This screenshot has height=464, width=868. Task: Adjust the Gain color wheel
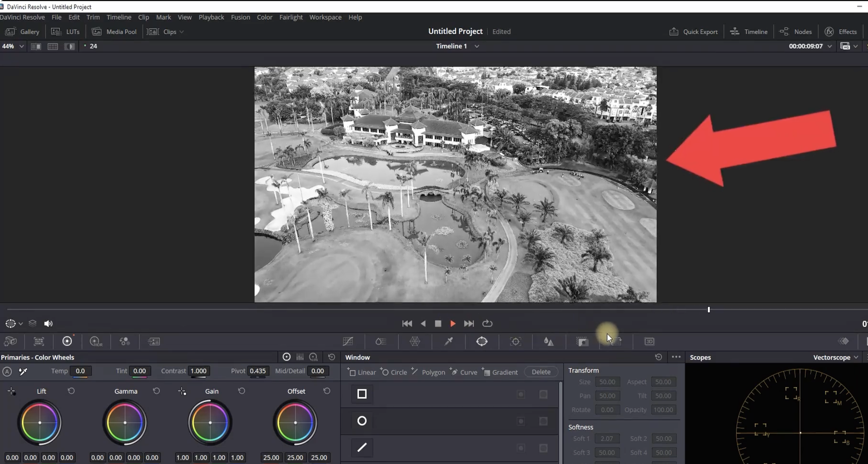click(x=210, y=422)
